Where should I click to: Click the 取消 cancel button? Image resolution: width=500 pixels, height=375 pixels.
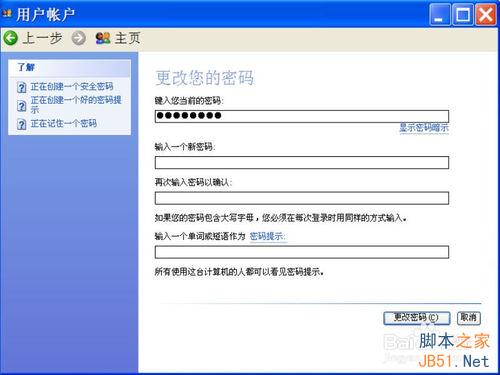469,318
